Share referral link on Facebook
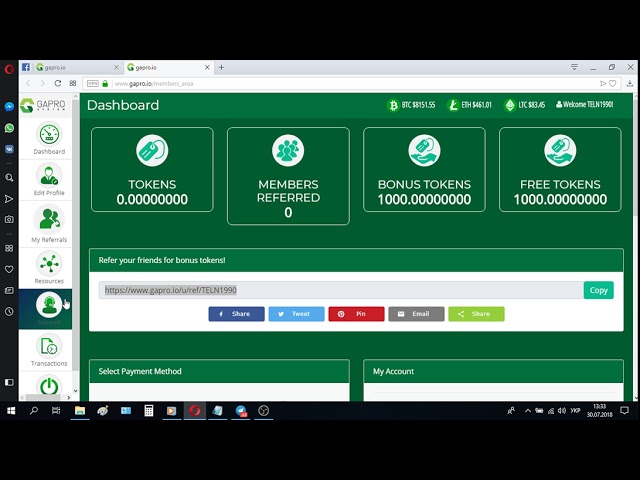 tap(236, 314)
